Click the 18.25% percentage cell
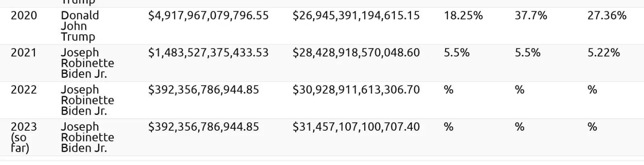This screenshot has height=165, width=644. 463,16
